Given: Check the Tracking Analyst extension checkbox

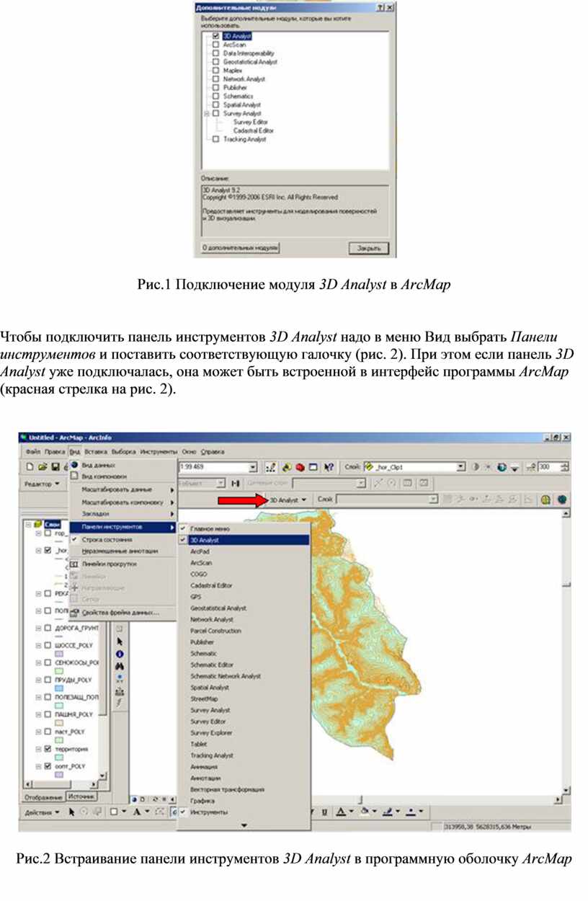Looking at the screenshot, I should pyautogui.click(x=215, y=139).
